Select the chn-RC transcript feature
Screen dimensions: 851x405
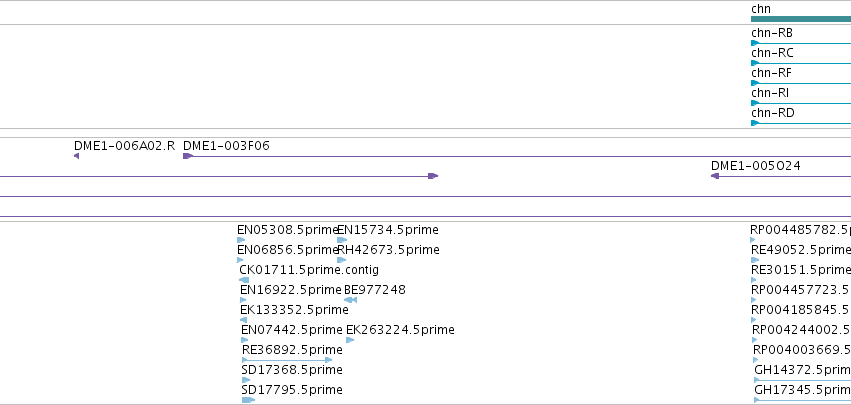[801, 63]
